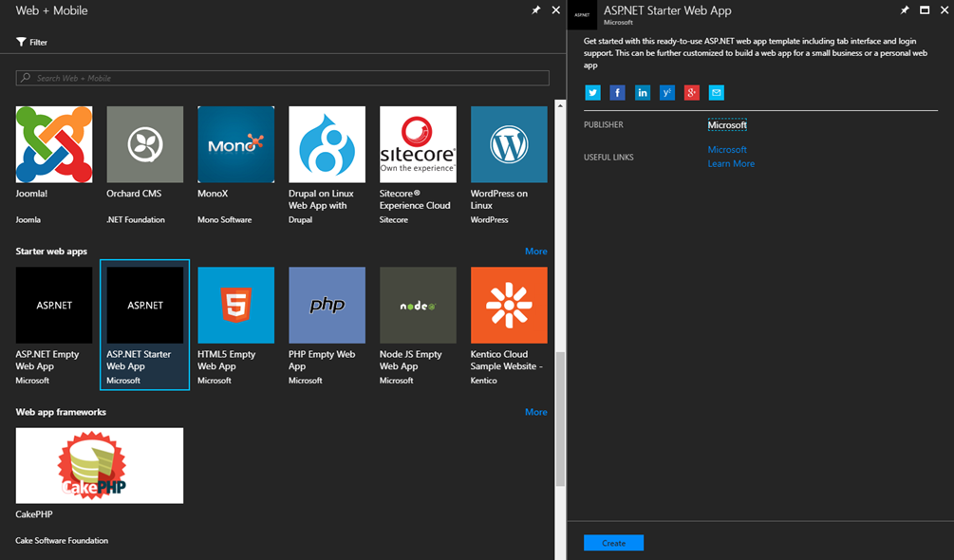The height and width of the screenshot is (560, 954).
Task: Open the Filter option
Action: coord(31,42)
